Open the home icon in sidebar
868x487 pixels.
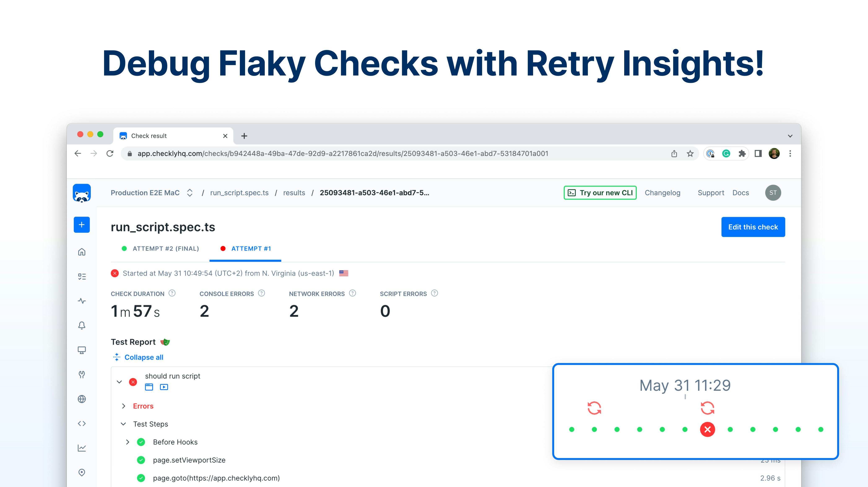tap(82, 252)
